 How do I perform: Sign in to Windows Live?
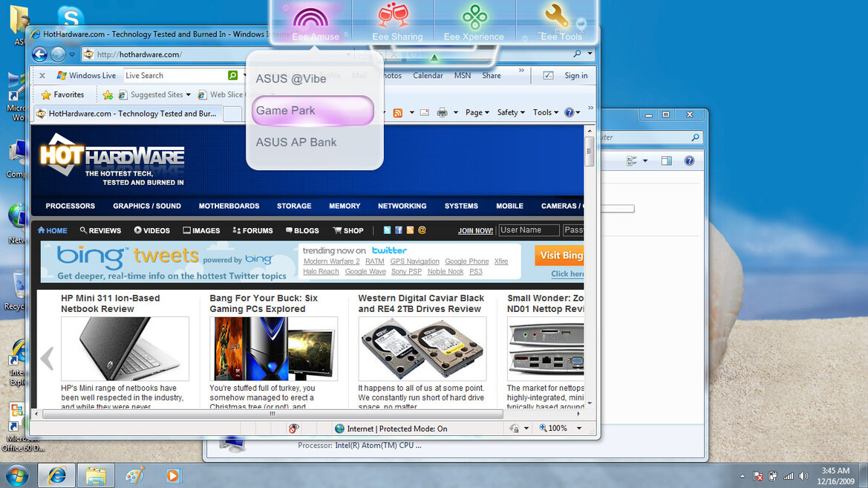coord(575,75)
